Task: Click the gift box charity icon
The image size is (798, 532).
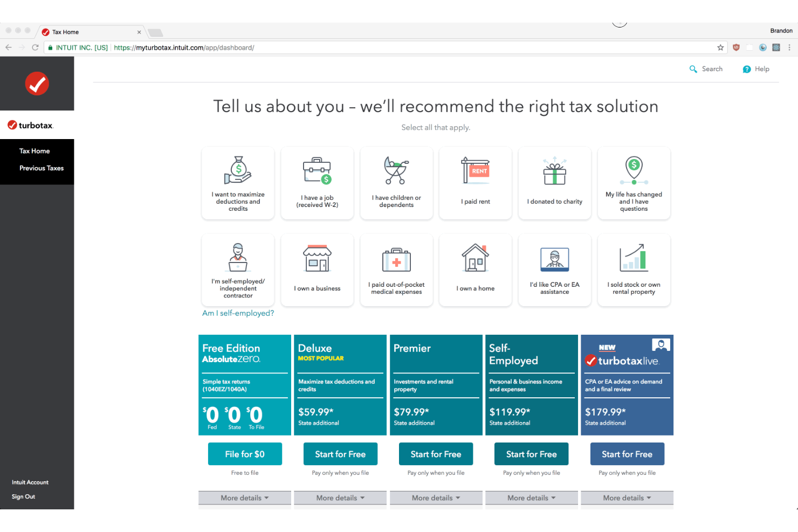Action: pos(555,170)
